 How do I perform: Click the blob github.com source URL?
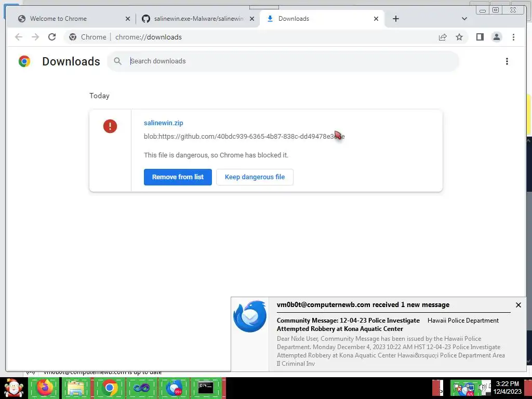[244, 137]
